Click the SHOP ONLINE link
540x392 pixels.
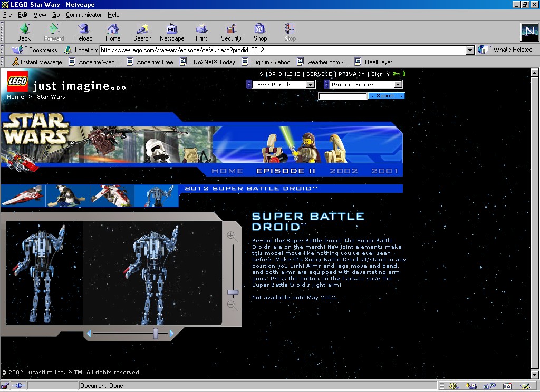tap(279, 74)
